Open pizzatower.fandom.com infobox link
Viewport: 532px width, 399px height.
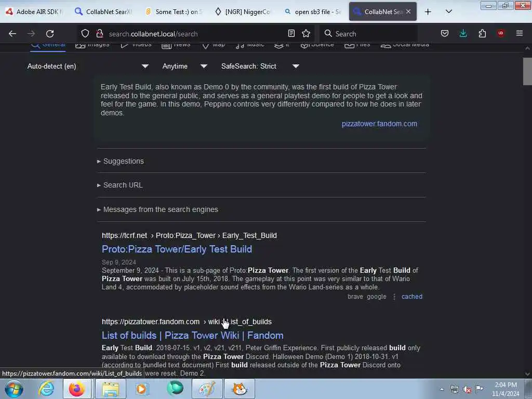[x=379, y=124]
